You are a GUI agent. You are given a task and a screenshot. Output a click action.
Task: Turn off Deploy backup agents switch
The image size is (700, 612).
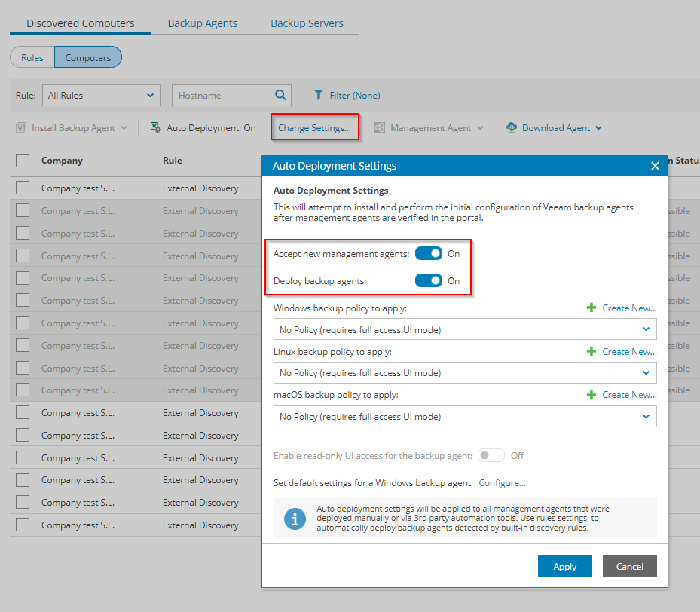point(429,280)
